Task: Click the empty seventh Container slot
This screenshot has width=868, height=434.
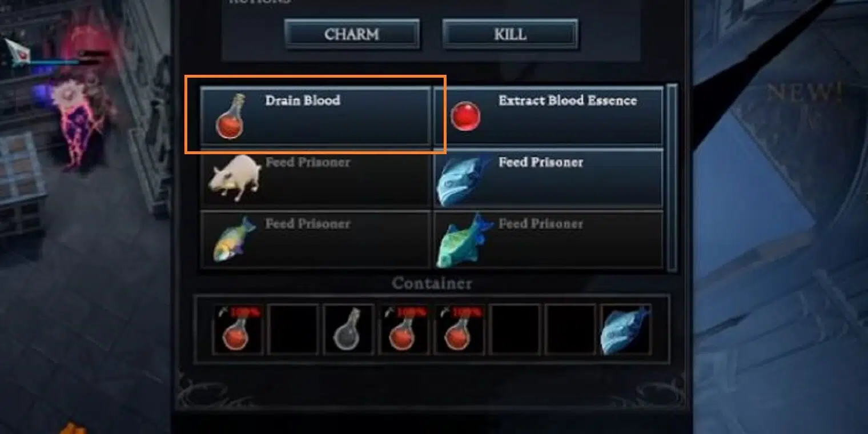Action: pos(570,329)
